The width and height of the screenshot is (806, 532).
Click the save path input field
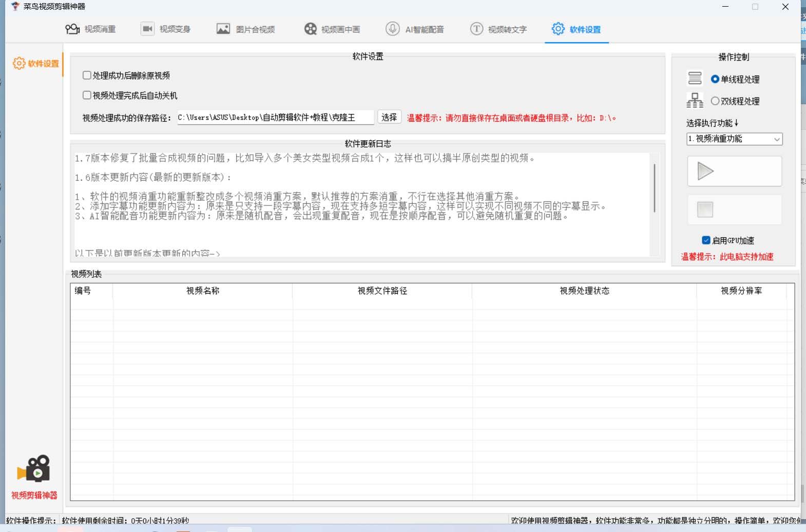tap(275, 118)
